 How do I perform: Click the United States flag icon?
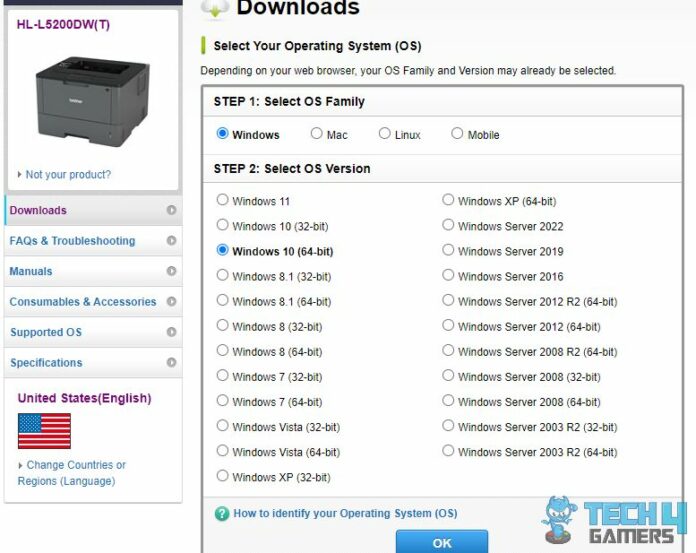[x=44, y=431]
